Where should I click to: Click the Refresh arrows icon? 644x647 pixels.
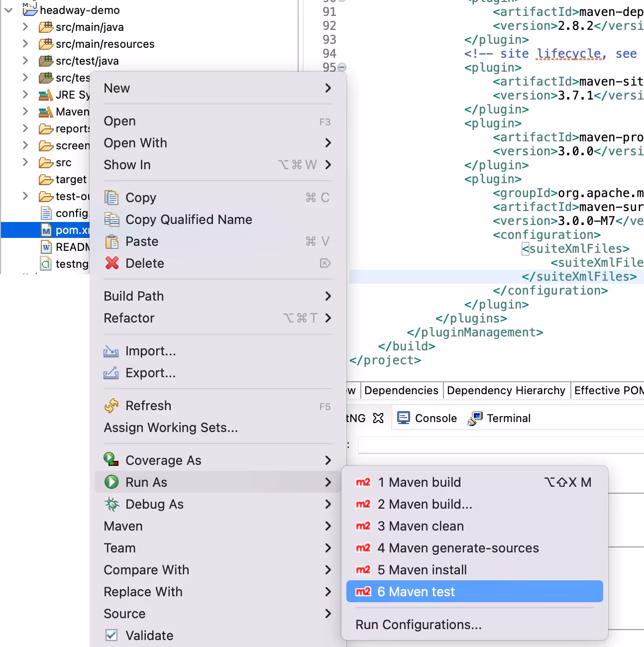[111, 406]
